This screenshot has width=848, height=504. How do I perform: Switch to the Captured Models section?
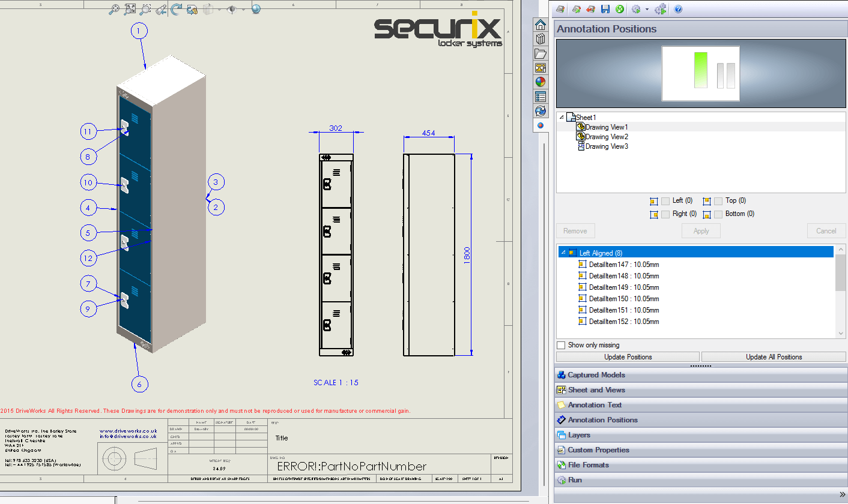click(x=596, y=375)
